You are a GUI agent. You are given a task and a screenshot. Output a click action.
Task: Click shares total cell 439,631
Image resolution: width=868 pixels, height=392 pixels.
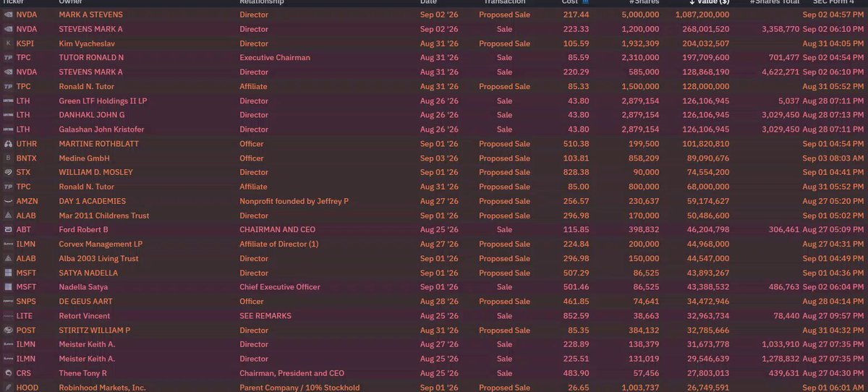pyautogui.click(x=783, y=373)
